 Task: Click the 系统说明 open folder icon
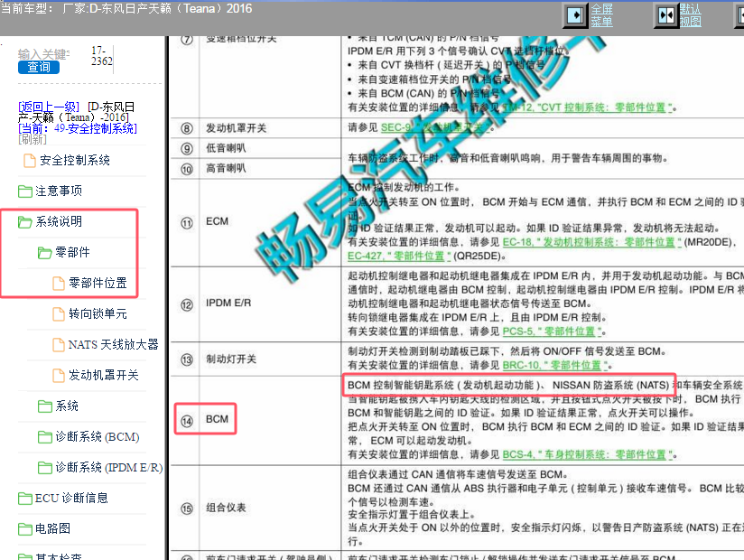(25, 222)
